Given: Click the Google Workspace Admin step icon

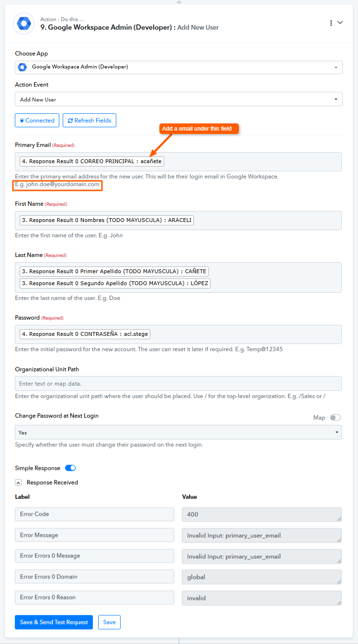Looking at the screenshot, I should (24, 23).
